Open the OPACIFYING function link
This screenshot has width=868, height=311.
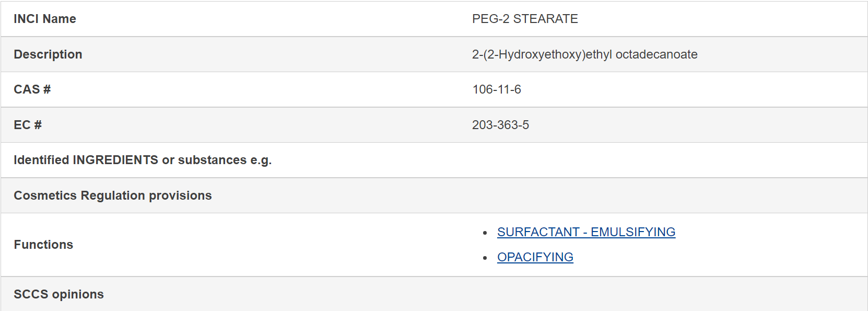click(535, 257)
